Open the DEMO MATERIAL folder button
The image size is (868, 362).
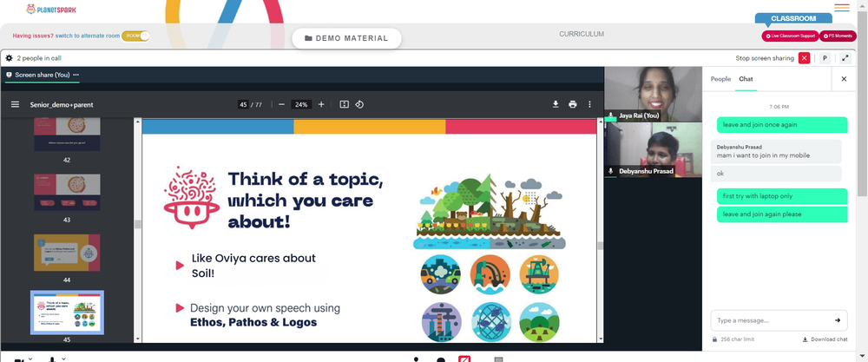tap(346, 38)
